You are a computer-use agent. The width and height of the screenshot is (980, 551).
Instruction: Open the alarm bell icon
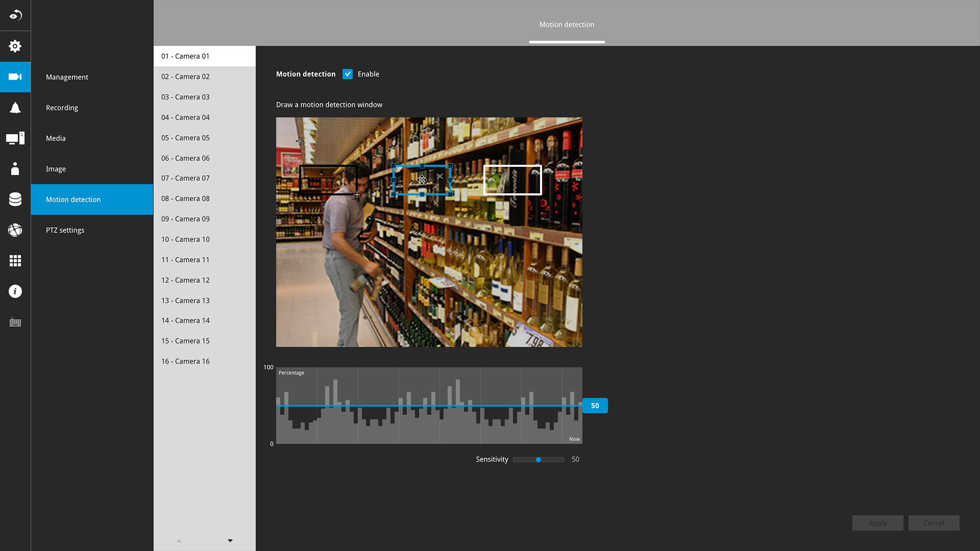(x=15, y=108)
